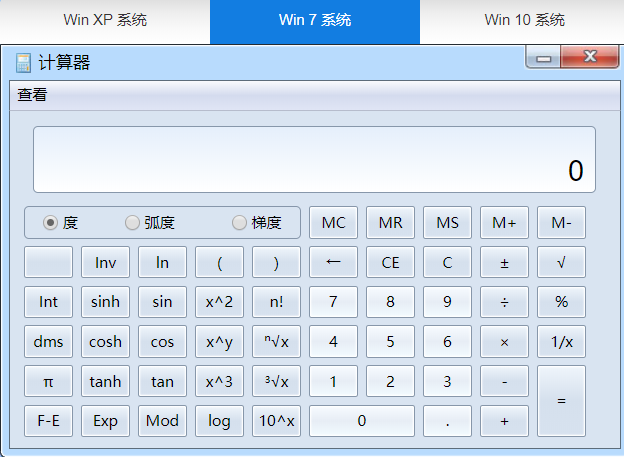The height and width of the screenshot is (457, 624).
Task: Insert pi with the π key
Action: 49,381
